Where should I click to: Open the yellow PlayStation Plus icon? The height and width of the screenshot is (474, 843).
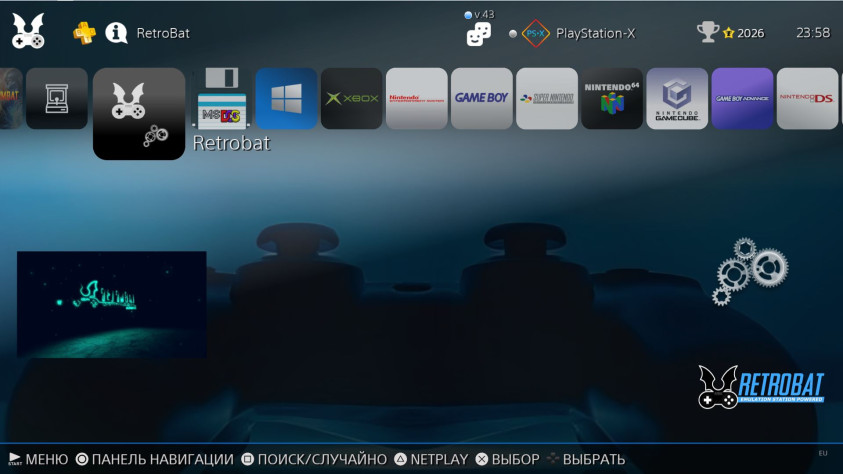[x=84, y=33]
